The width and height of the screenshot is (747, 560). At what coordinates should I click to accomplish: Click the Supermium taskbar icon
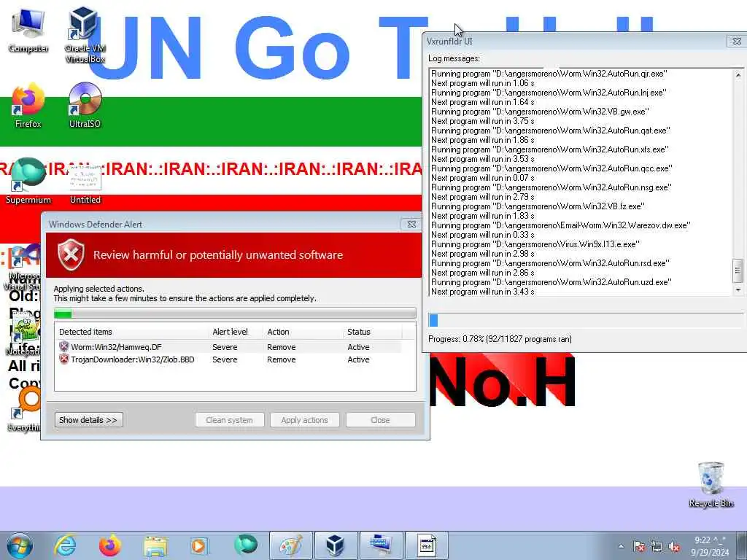pyautogui.click(x=246, y=545)
